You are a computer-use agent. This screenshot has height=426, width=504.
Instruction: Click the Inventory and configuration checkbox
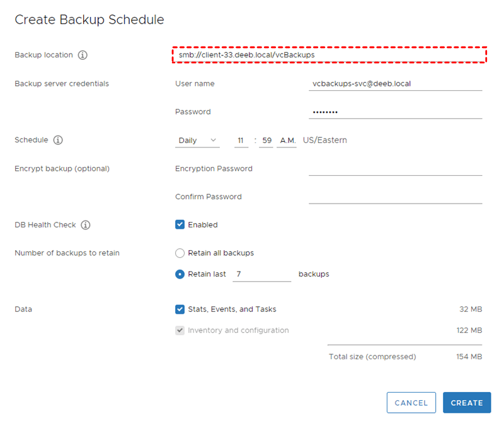pos(180,330)
